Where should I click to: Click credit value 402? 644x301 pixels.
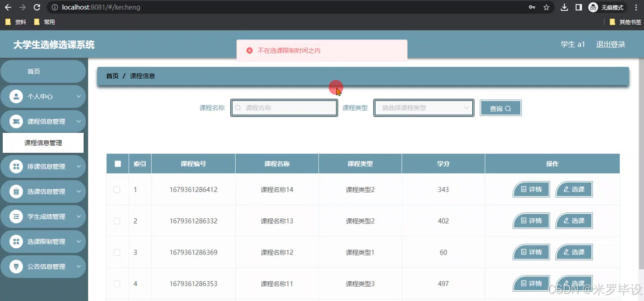pos(443,221)
